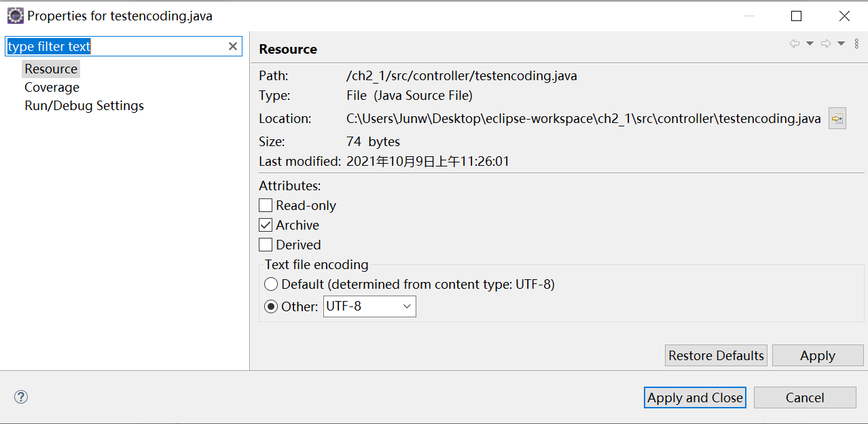Open the Run/Debug Settings page

(84, 105)
